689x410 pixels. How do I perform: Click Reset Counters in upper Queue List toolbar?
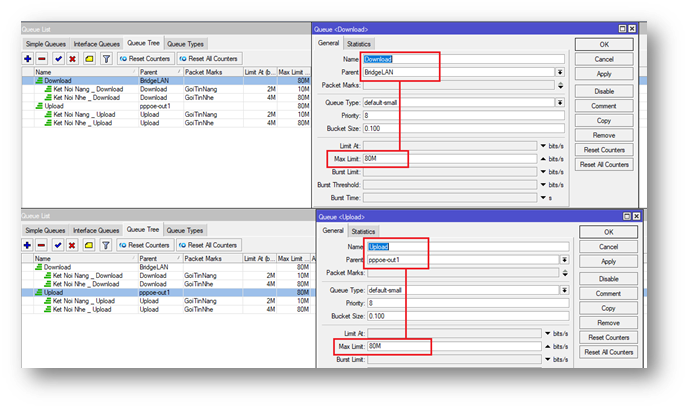point(145,58)
